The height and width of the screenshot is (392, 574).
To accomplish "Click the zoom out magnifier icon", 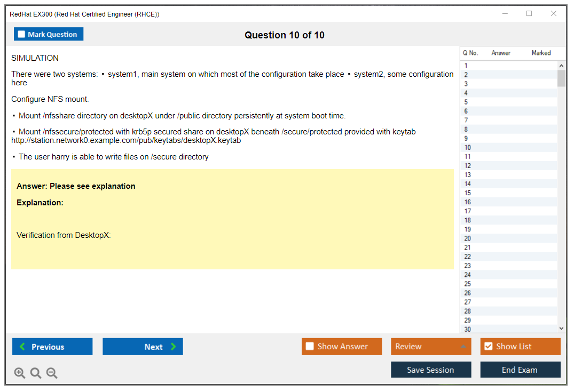I will coord(52,373).
